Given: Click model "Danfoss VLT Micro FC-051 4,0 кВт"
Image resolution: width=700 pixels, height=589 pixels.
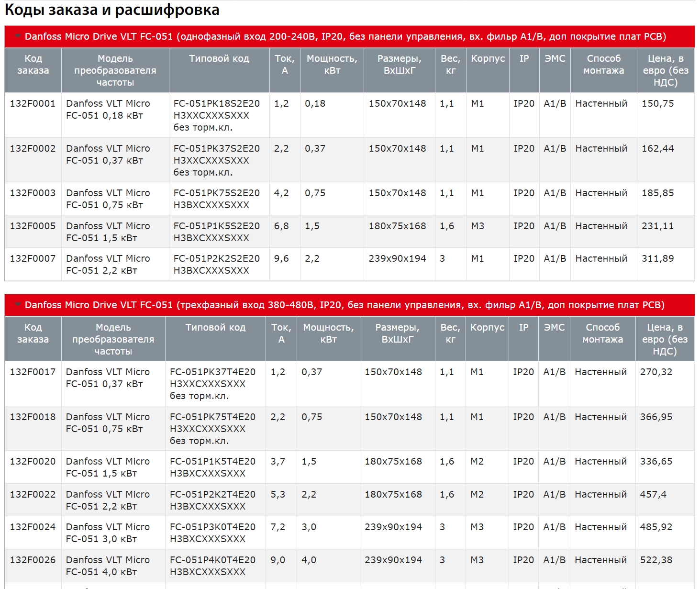Looking at the screenshot, I should pyautogui.click(x=108, y=566).
